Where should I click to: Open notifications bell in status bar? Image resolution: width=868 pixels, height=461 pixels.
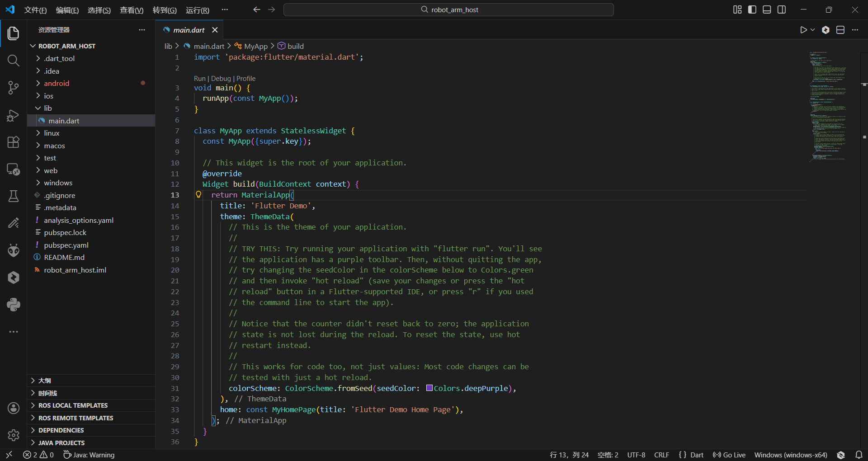click(x=859, y=455)
